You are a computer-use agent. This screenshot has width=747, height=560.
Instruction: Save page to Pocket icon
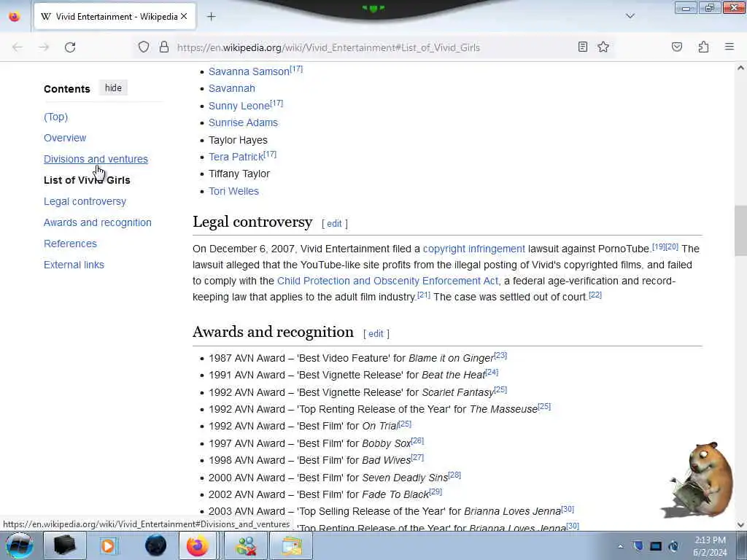coord(676,47)
